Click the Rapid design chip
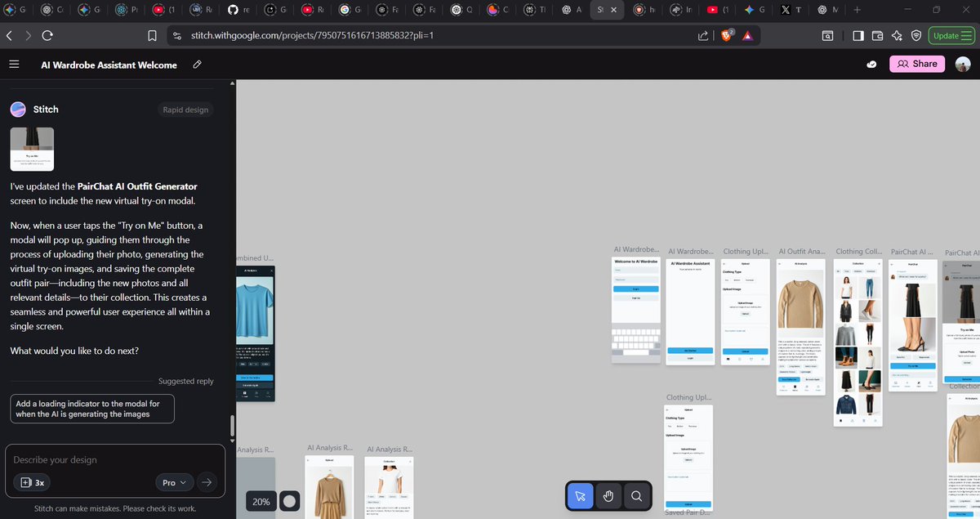980x519 pixels. pyautogui.click(x=185, y=110)
